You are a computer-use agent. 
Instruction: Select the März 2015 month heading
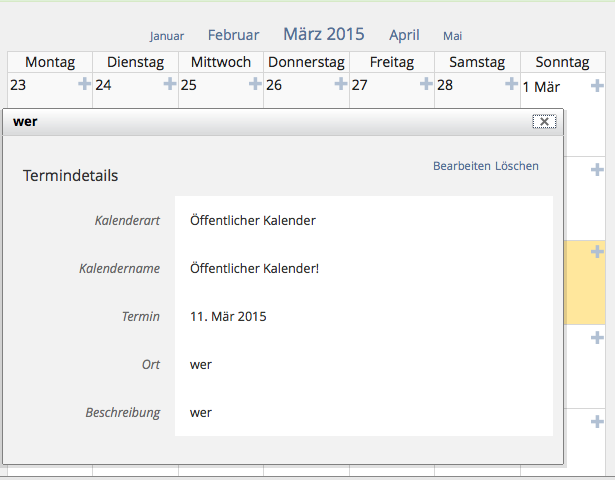(324, 34)
